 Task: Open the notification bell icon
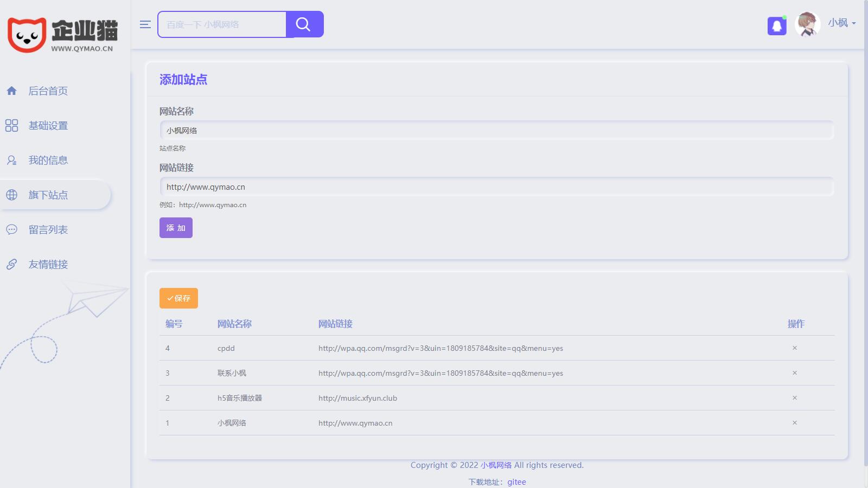click(x=777, y=25)
